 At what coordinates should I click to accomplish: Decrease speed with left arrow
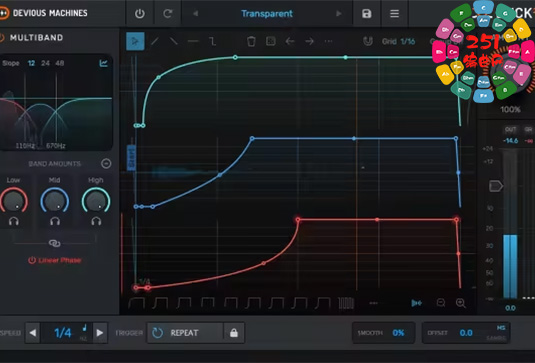click(x=33, y=333)
